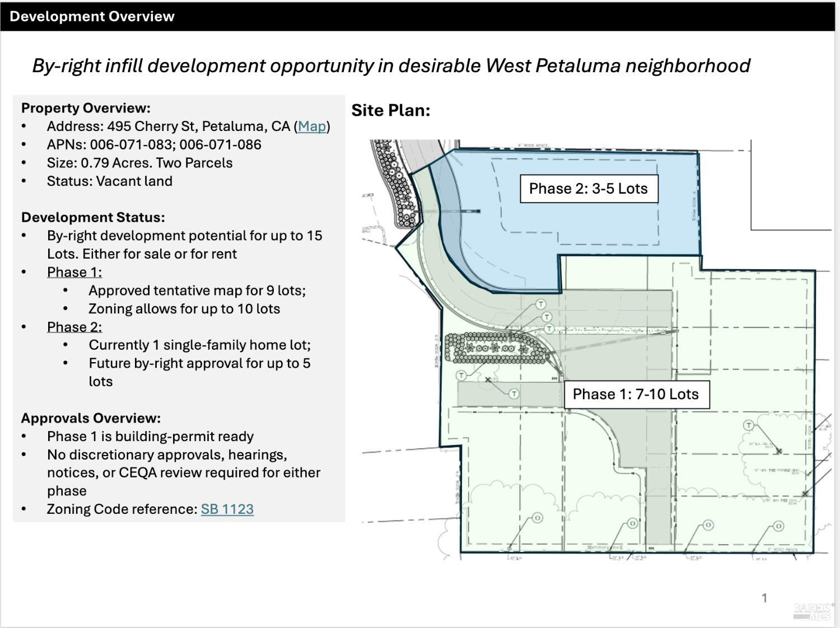Click the Property Overview heading
This screenshot has width=840, height=628.
pyautogui.click(x=86, y=108)
